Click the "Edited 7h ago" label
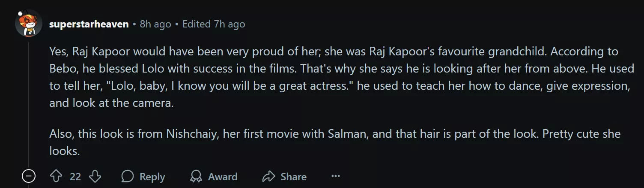Screen dimensions: 644x188 [214, 24]
